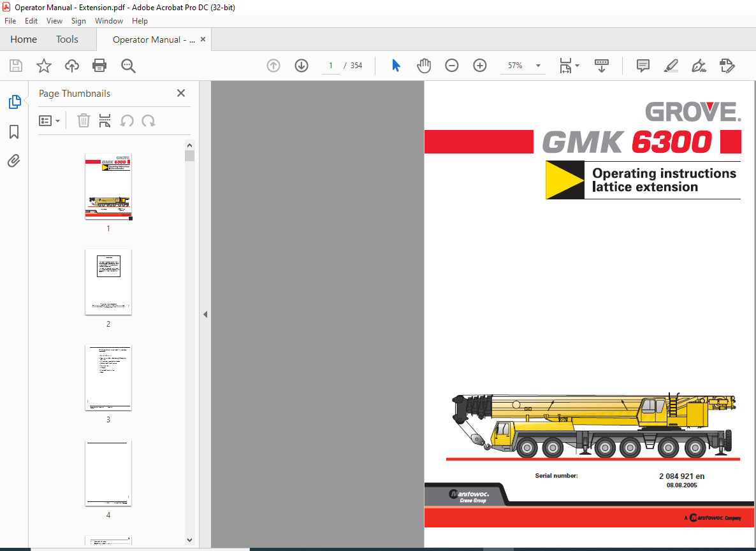756x551 pixels.
Task: Click the page number input field
Action: point(331,66)
